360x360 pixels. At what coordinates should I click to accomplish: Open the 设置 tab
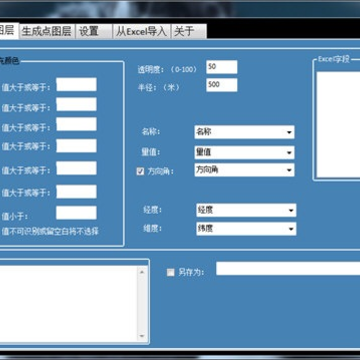[x=94, y=31]
